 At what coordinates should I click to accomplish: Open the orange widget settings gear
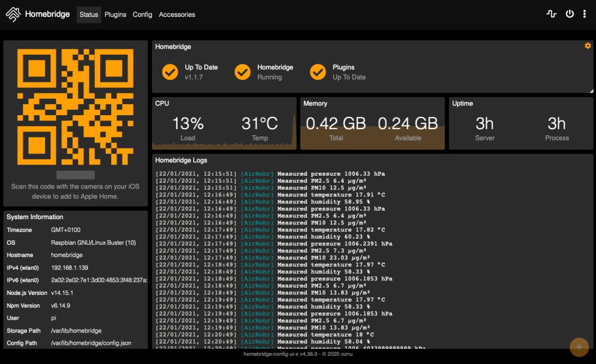click(x=587, y=46)
